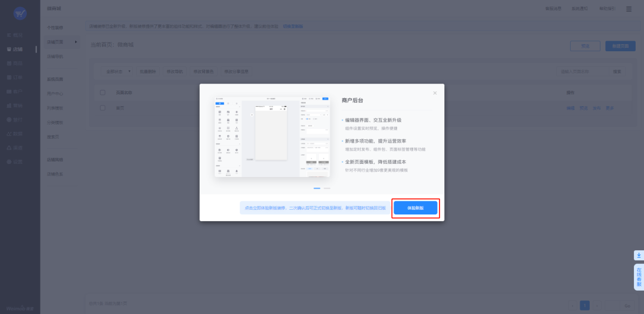The width and height of the screenshot is (644, 314).
Task: Go to the previous page arrow in pagination
Action: coord(573,306)
